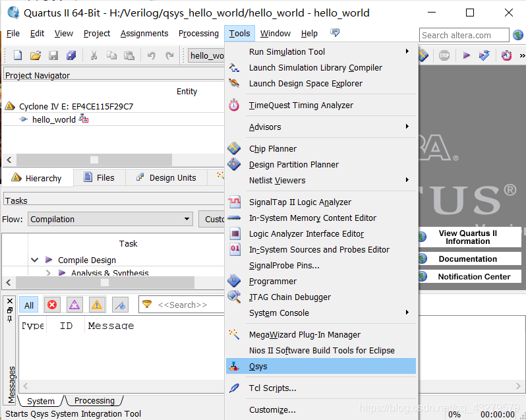Select Cyclone IV E device row
The width and height of the screenshot is (526, 420).
click(76, 106)
